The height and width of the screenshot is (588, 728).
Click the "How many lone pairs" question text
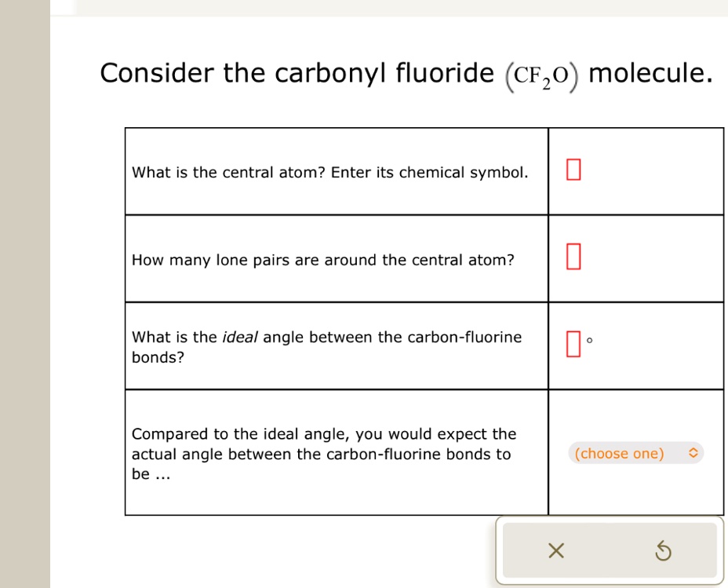coord(323,260)
